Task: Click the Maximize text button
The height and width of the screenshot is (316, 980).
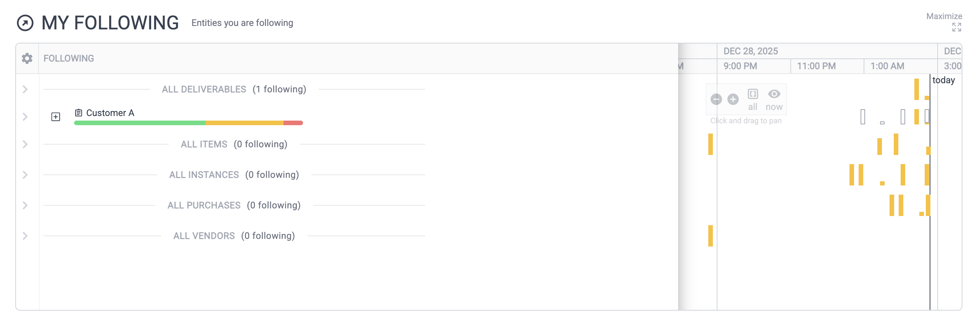Action: tap(944, 16)
